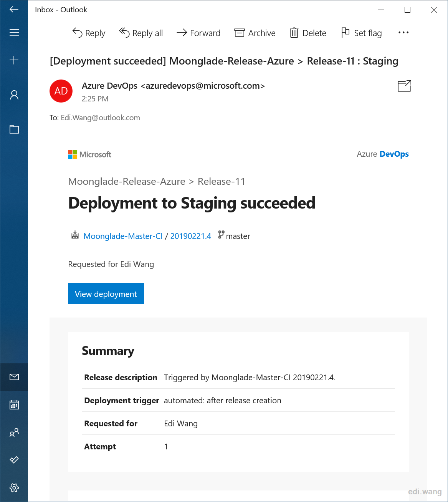Set flag on this message
448x502 pixels.
[362, 33]
